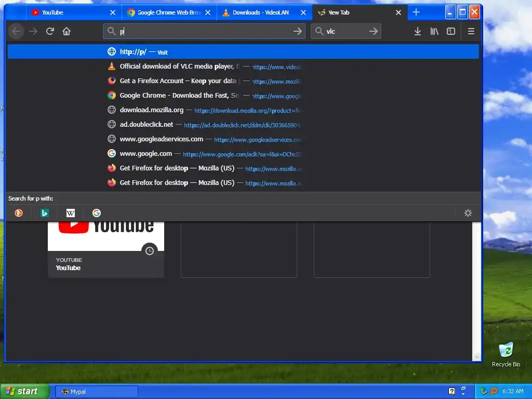Click the help question mark tray icon
Viewport: 532px width, 399px height.
[x=451, y=391]
